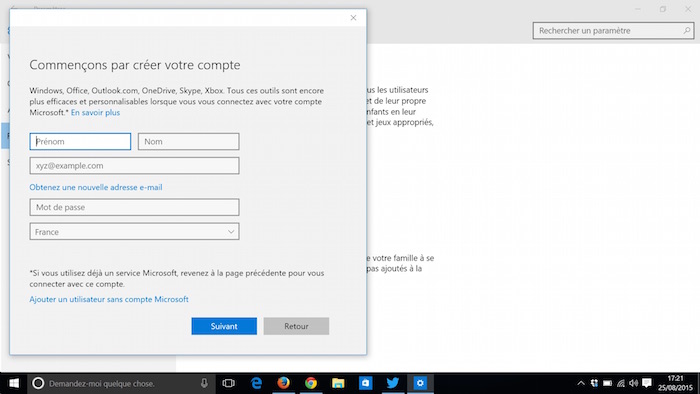
Task: Open Twitter app from the taskbar
Action: click(x=393, y=383)
